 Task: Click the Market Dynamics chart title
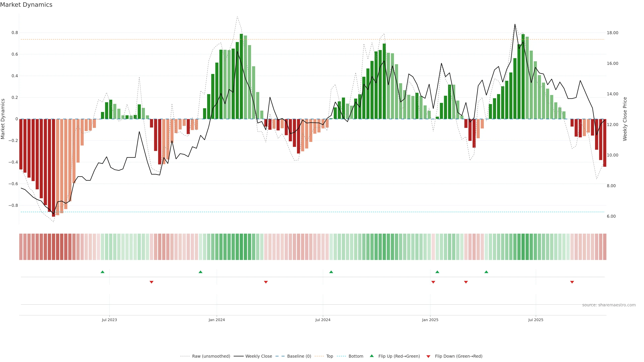pos(26,5)
